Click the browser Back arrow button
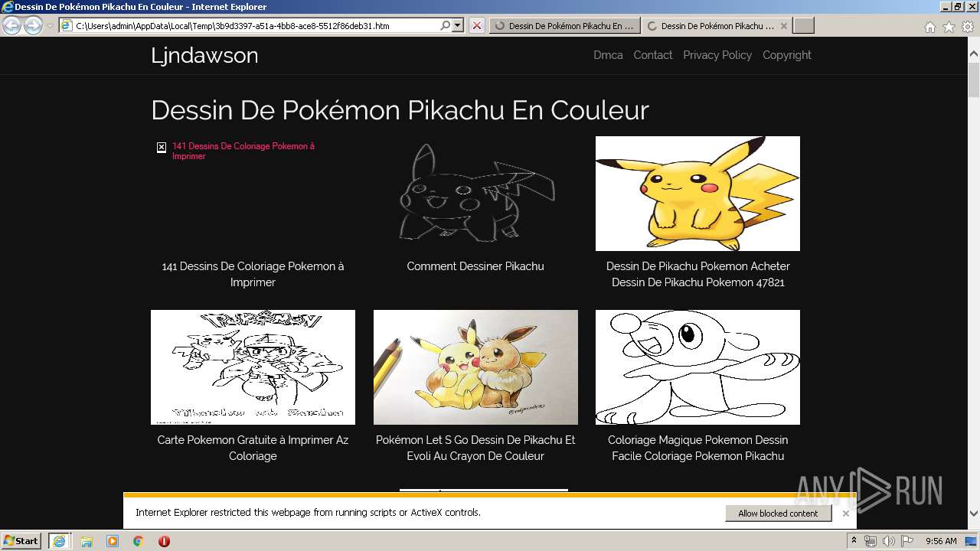The image size is (980, 551). [x=11, y=25]
